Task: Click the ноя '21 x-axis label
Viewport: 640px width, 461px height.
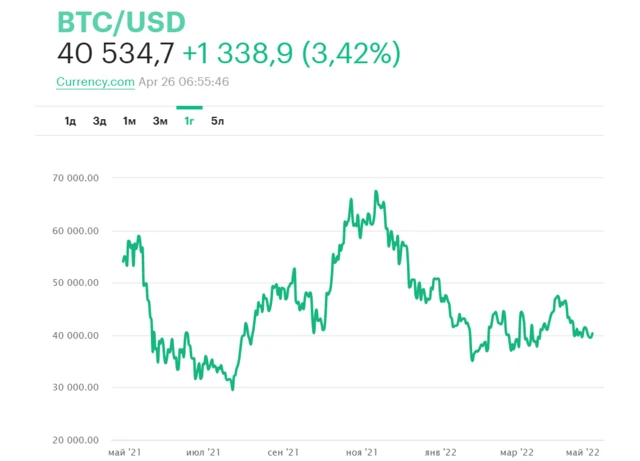Action: [x=362, y=452]
